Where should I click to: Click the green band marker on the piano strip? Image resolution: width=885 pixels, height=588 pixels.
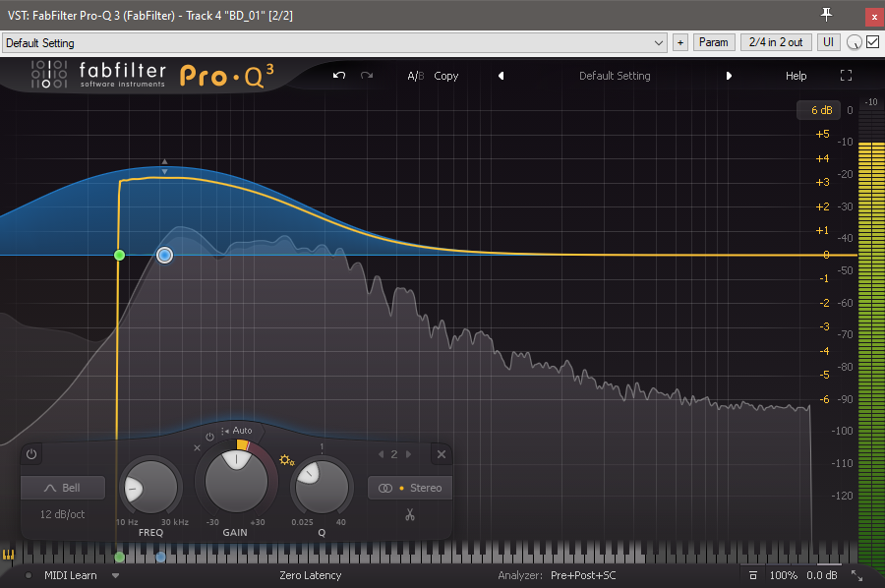pyautogui.click(x=119, y=557)
